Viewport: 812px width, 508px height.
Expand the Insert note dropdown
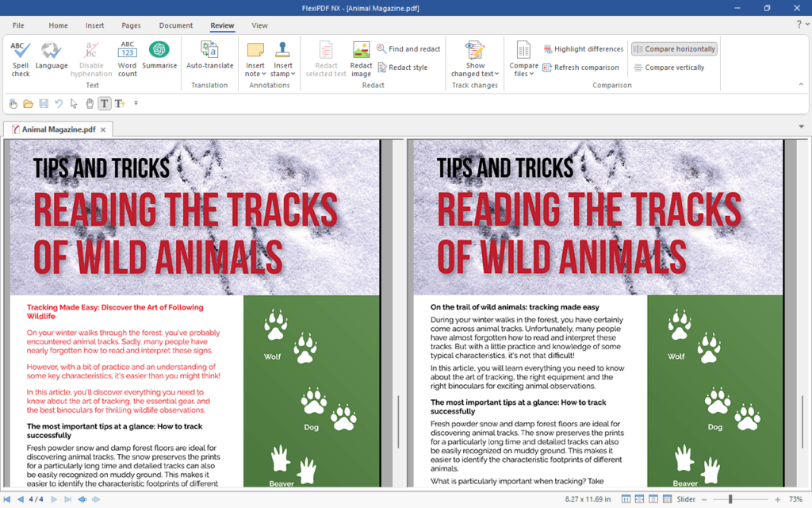[255, 74]
